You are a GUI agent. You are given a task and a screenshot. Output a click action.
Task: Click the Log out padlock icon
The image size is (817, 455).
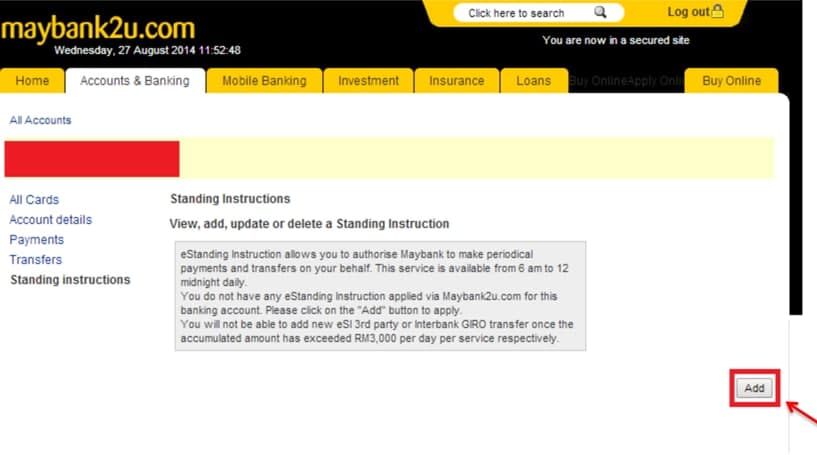pos(717,11)
